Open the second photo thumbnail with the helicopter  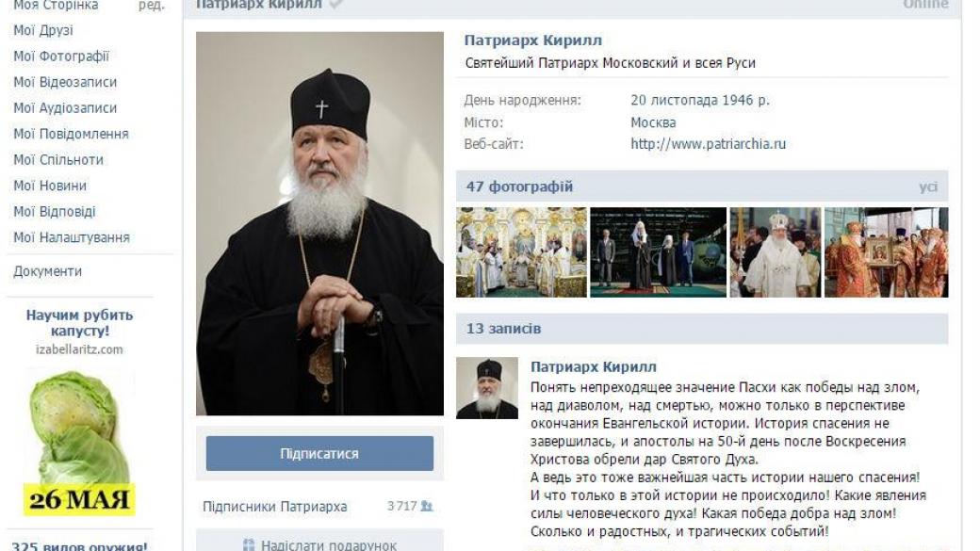(x=658, y=252)
